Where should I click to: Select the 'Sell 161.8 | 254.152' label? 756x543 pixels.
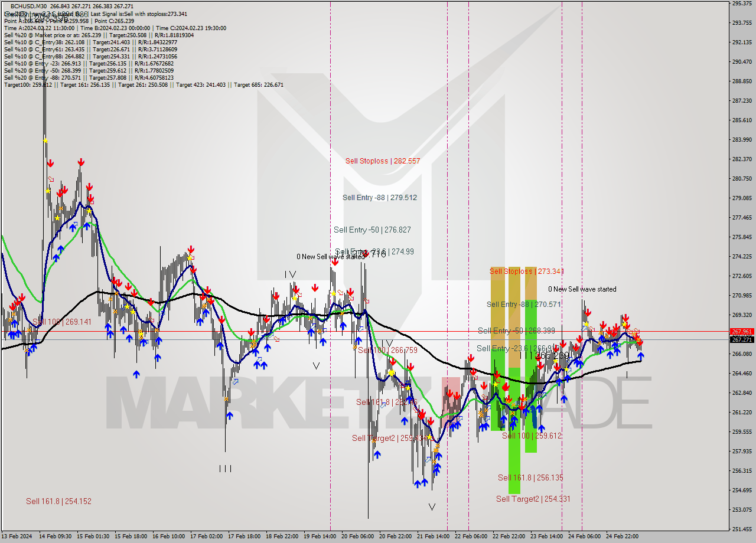[x=58, y=501]
